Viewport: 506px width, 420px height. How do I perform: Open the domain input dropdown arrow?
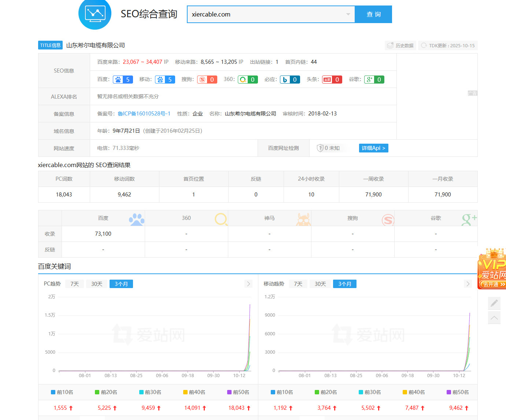(348, 14)
